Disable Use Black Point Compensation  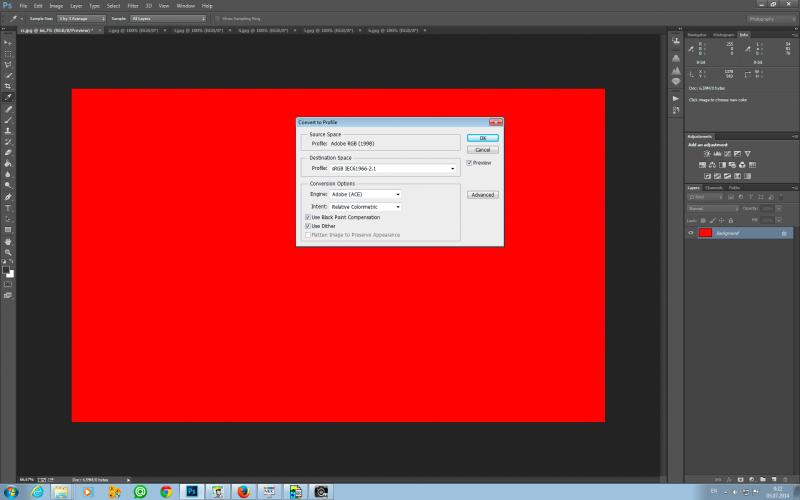[x=308, y=217]
